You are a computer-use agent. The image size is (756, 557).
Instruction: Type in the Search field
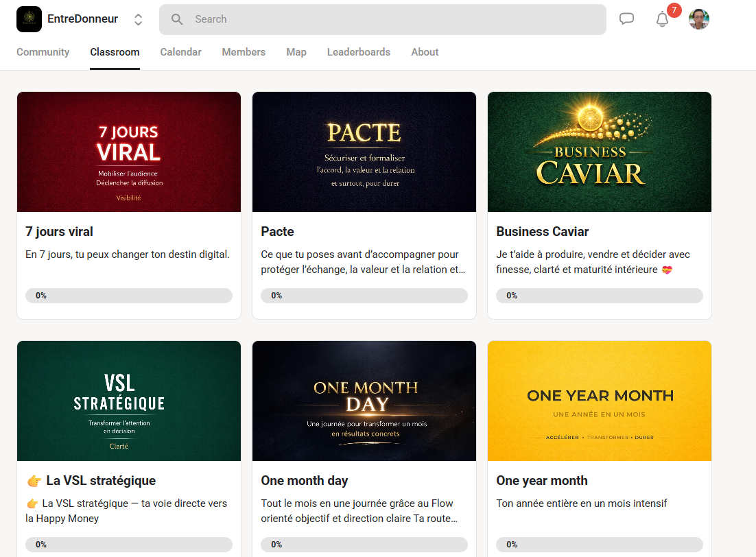click(391, 19)
